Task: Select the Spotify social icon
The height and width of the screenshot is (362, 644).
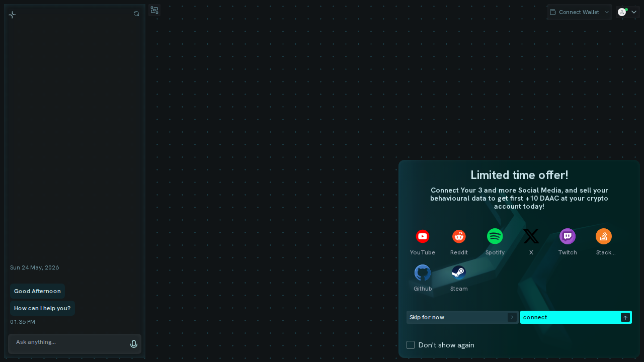Action: (x=495, y=236)
